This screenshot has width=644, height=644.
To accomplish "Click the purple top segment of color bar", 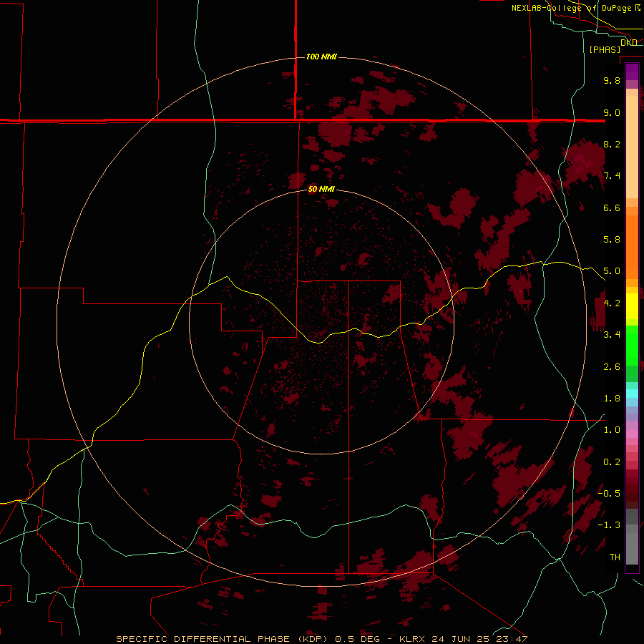I will (x=632, y=72).
